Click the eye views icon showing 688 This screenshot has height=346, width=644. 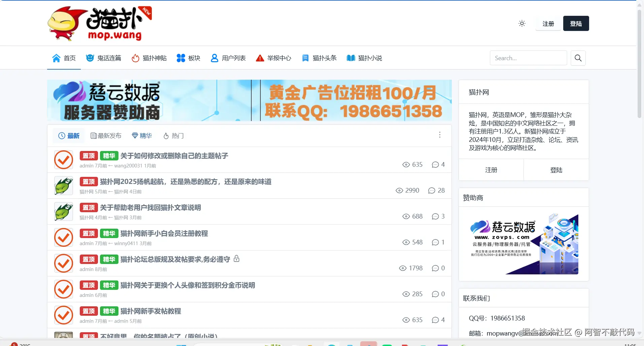406,217
